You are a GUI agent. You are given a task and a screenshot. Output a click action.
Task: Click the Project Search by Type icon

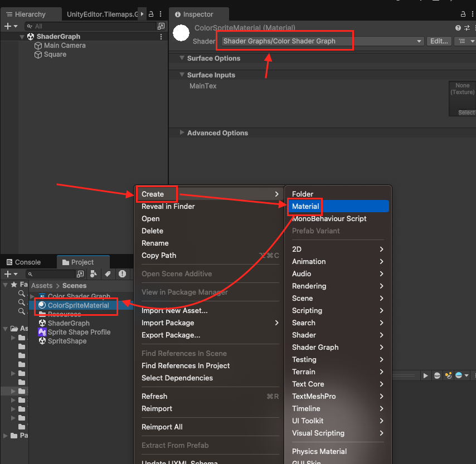94,274
